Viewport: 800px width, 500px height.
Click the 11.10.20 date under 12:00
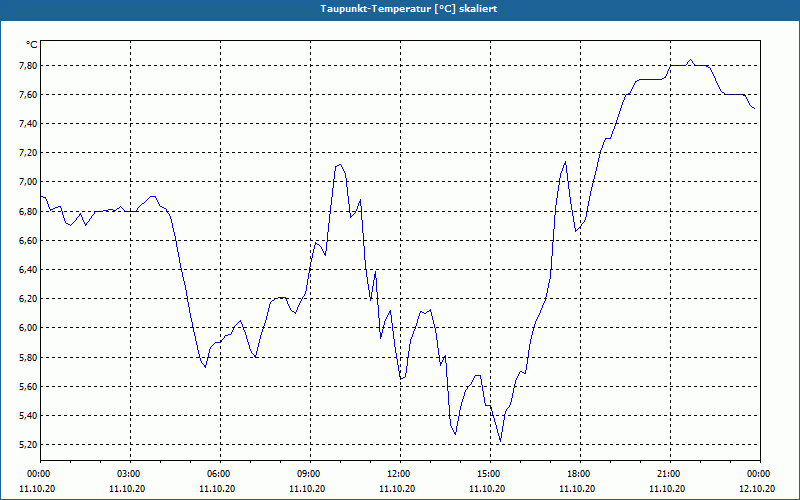click(397, 489)
